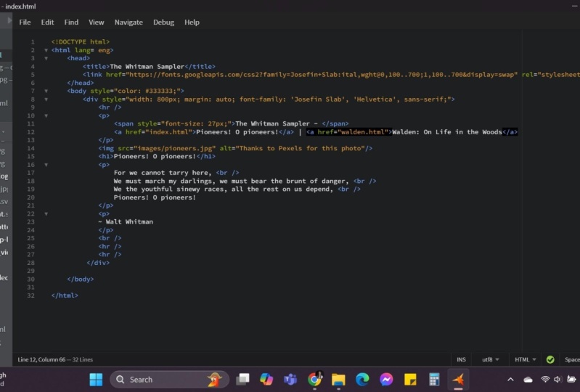Collapse the body tag fold on line 7

[46, 91]
